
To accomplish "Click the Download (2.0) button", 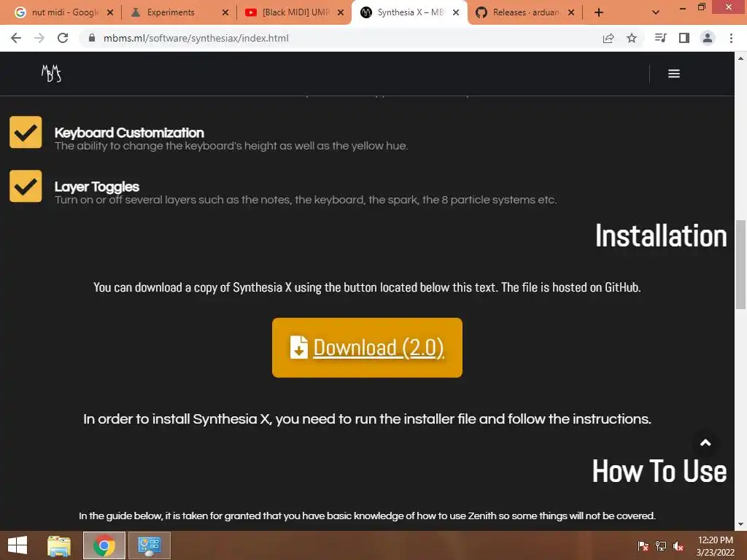I will [368, 348].
